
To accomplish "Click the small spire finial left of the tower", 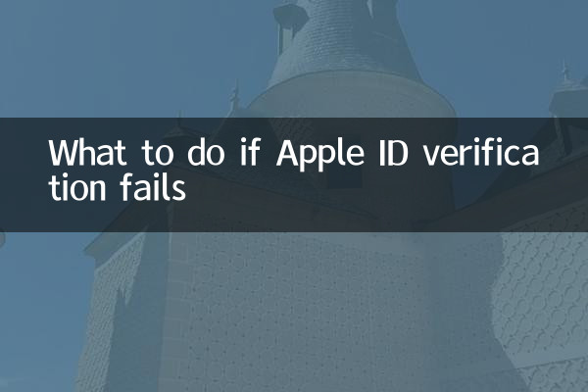I will point(235,96).
